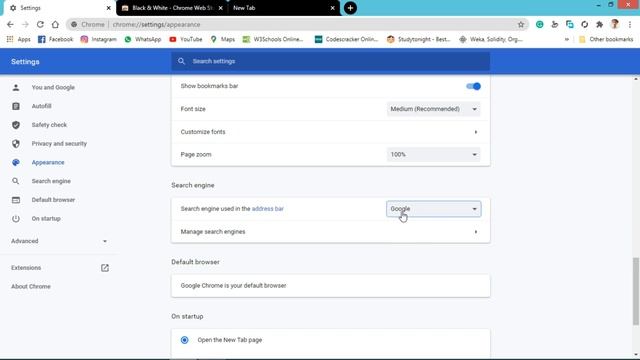Image resolution: width=640 pixels, height=360 pixels.
Task: Open the Apps bookmark shortcut
Action: [19, 39]
